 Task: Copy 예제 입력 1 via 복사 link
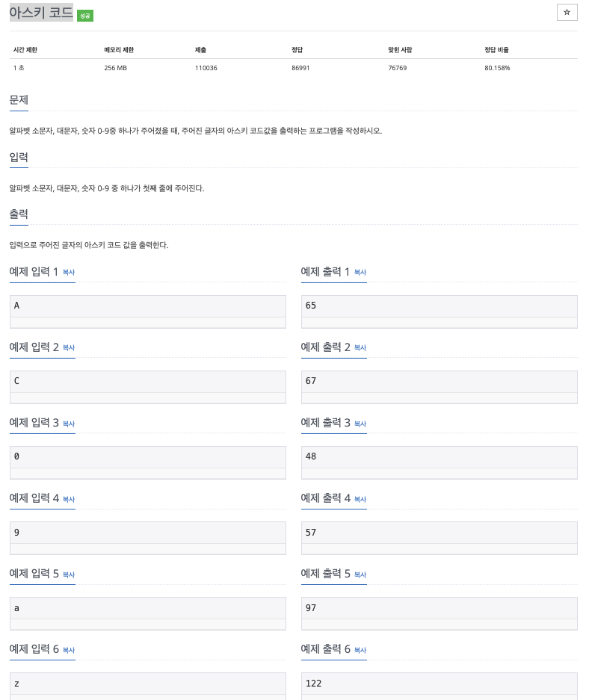pos(69,273)
